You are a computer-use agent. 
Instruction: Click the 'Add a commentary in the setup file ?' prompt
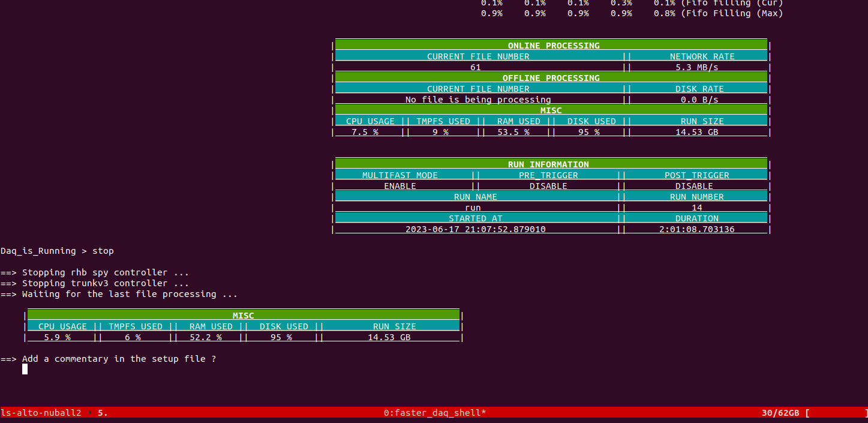click(x=119, y=359)
